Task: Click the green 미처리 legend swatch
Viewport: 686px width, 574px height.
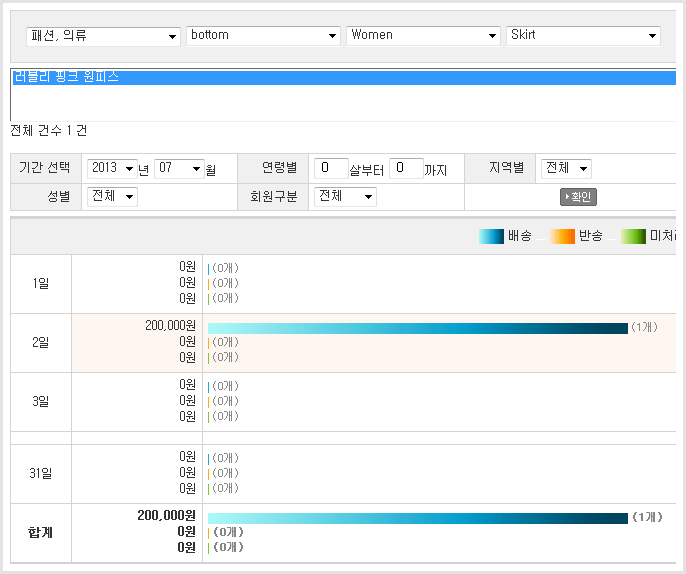Action: click(633, 236)
